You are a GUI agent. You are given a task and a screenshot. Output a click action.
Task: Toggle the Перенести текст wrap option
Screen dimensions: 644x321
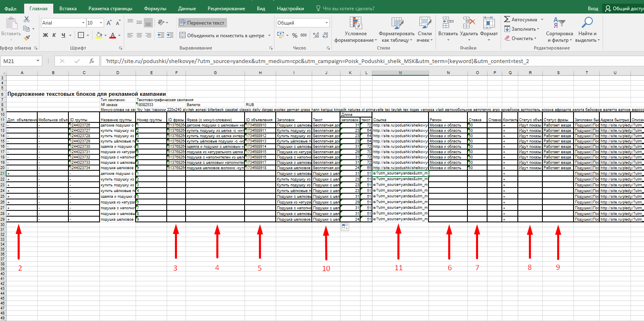pos(202,23)
